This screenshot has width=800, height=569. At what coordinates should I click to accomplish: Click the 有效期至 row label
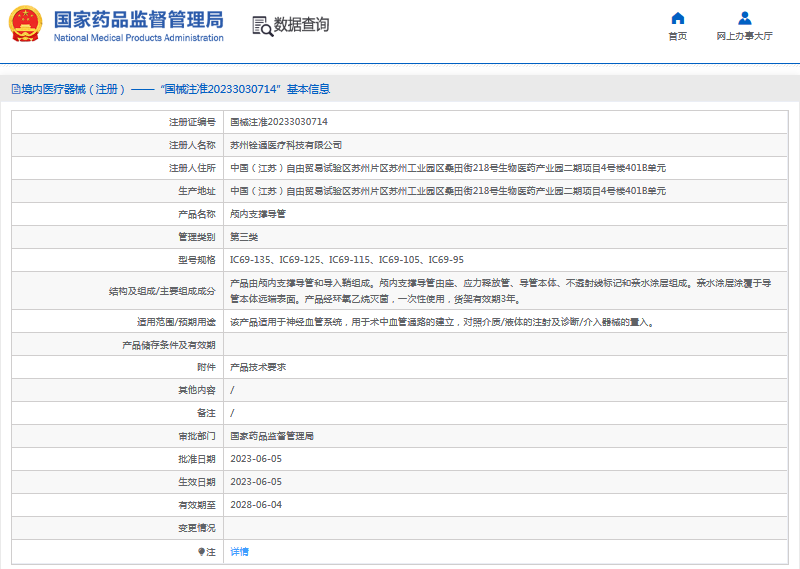click(197, 505)
